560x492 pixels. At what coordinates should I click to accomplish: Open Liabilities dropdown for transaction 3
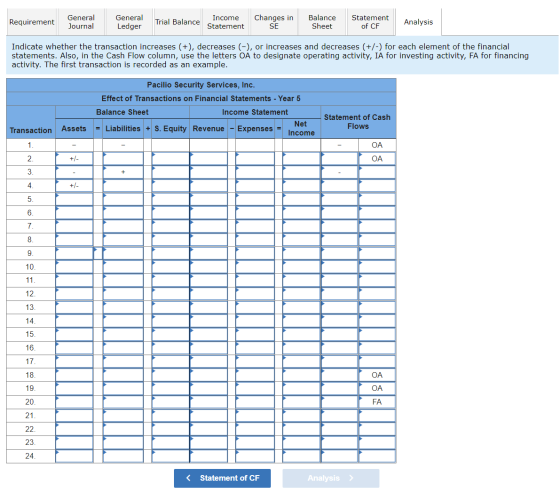(123, 172)
